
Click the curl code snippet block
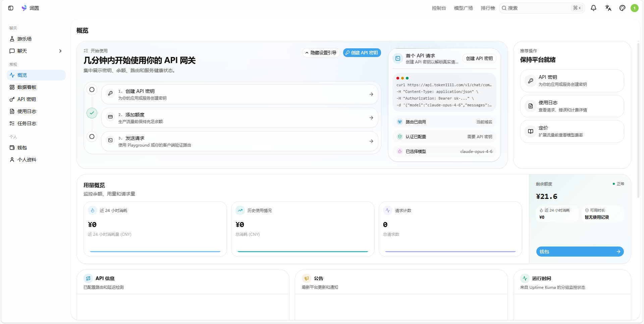[444, 92]
